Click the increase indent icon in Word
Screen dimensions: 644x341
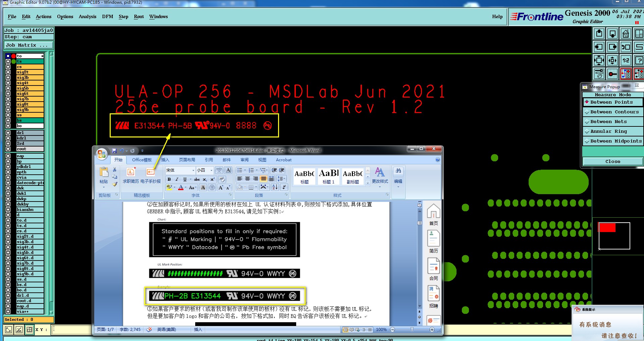282,170
